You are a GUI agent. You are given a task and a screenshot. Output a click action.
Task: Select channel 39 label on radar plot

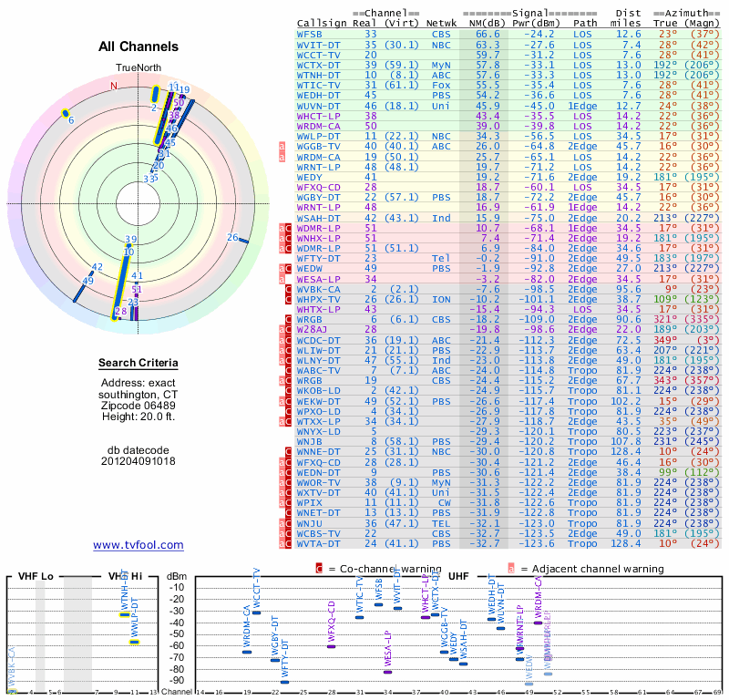pos(131,239)
